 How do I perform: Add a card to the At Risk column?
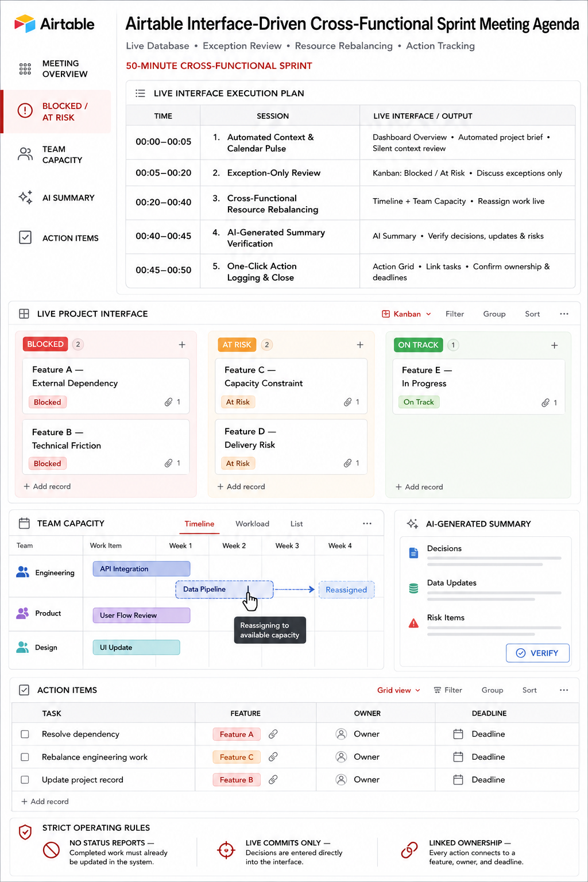coord(360,345)
